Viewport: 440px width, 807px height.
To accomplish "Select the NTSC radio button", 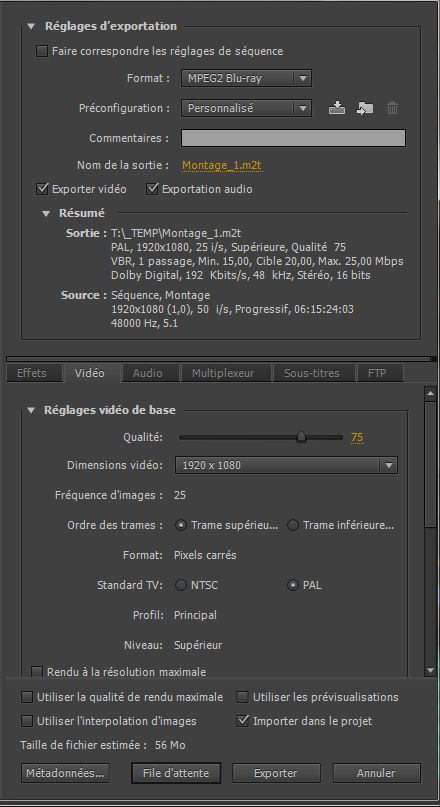I will pos(181,585).
